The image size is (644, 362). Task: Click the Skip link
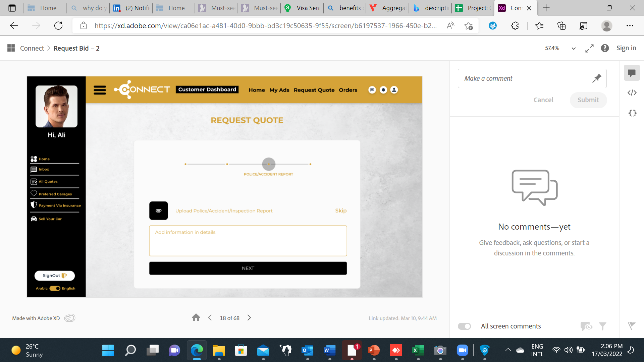point(340,210)
